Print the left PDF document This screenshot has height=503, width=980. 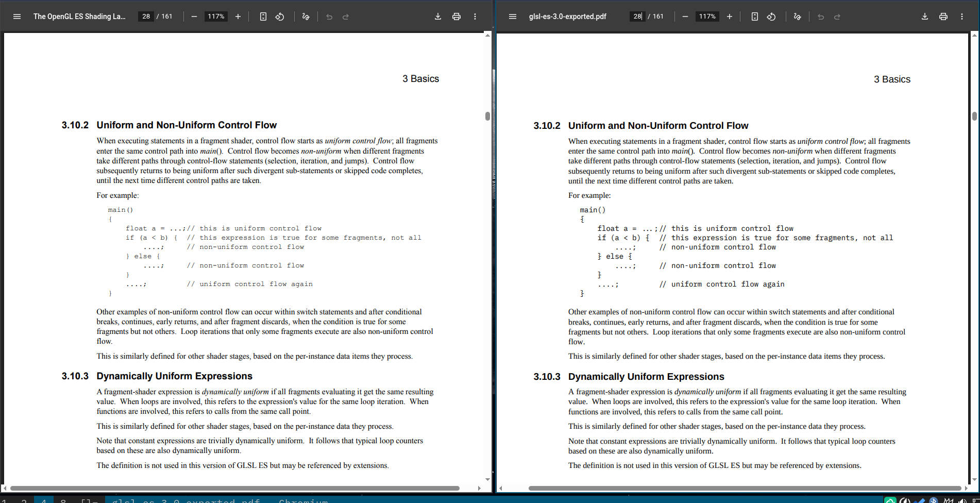[457, 16]
